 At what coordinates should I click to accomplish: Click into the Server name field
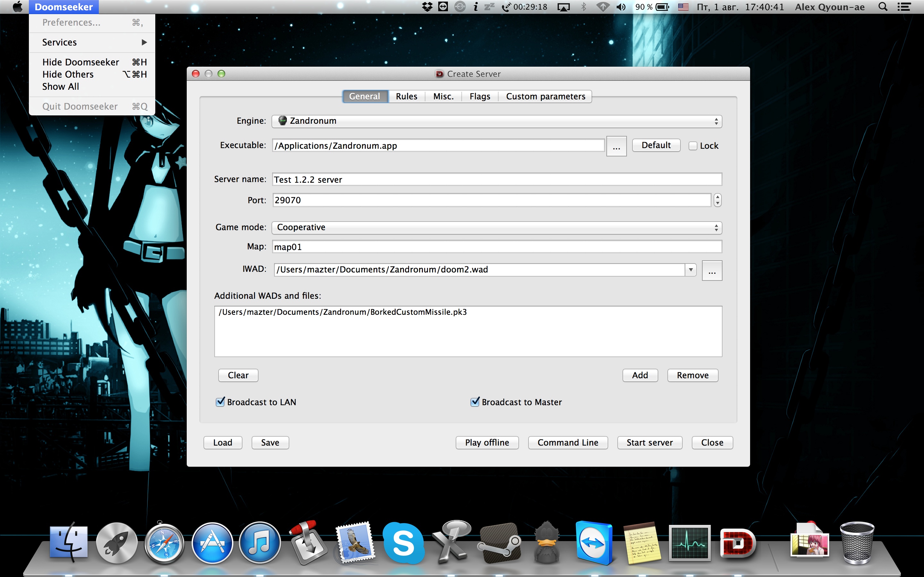[x=496, y=180]
